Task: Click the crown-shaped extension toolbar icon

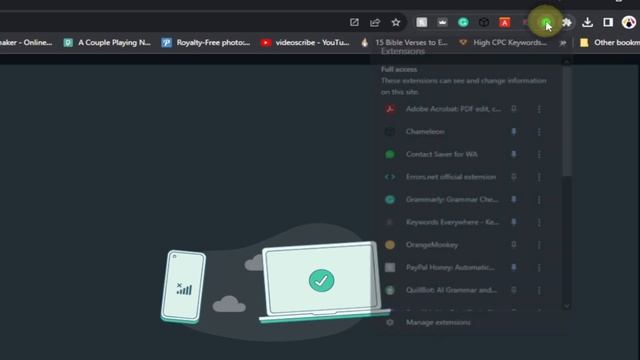Action: coord(442,22)
